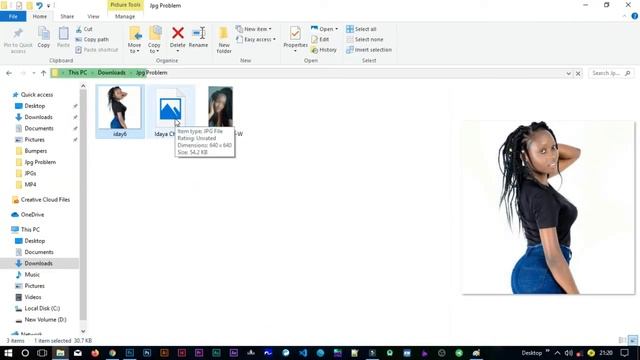Click the address bar stop/close X button

point(578,73)
